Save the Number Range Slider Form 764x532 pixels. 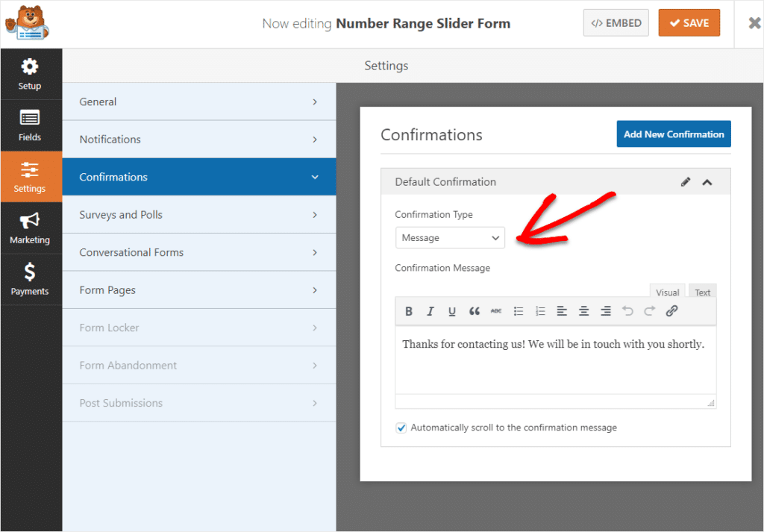[x=689, y=22]
